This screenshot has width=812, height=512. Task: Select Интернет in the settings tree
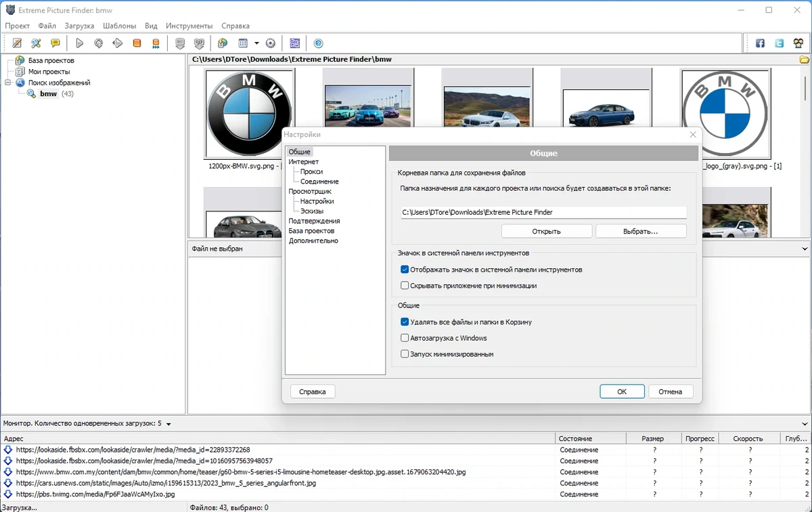[304, 162]
